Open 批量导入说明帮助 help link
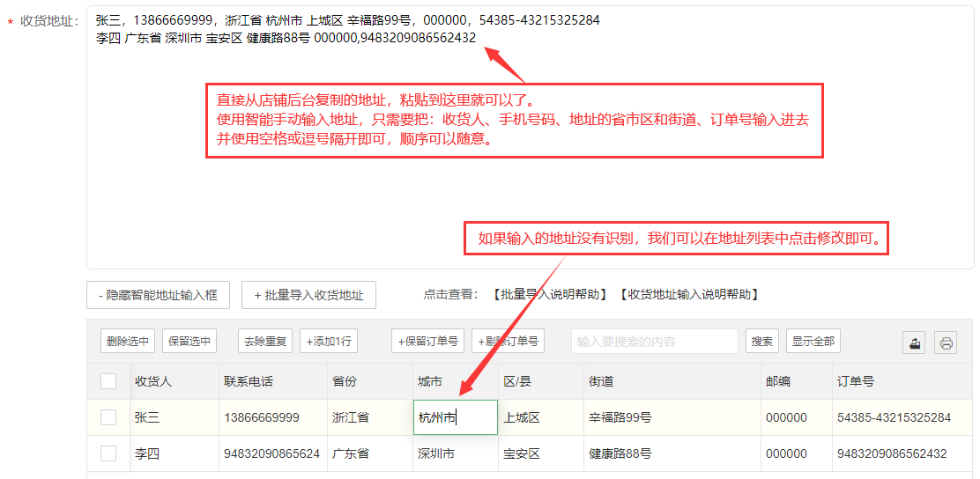This screenshot has height=479, width=980. click(x=550, y=294)
